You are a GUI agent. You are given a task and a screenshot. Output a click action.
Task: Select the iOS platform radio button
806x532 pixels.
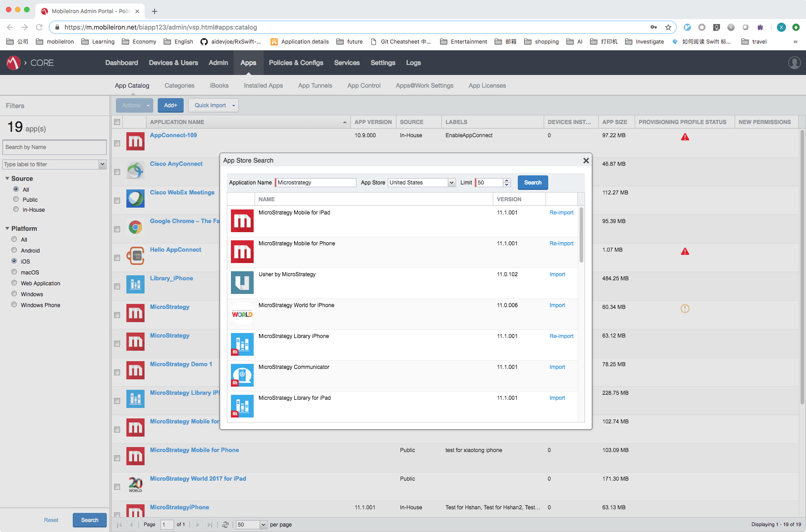click(14, 261)
